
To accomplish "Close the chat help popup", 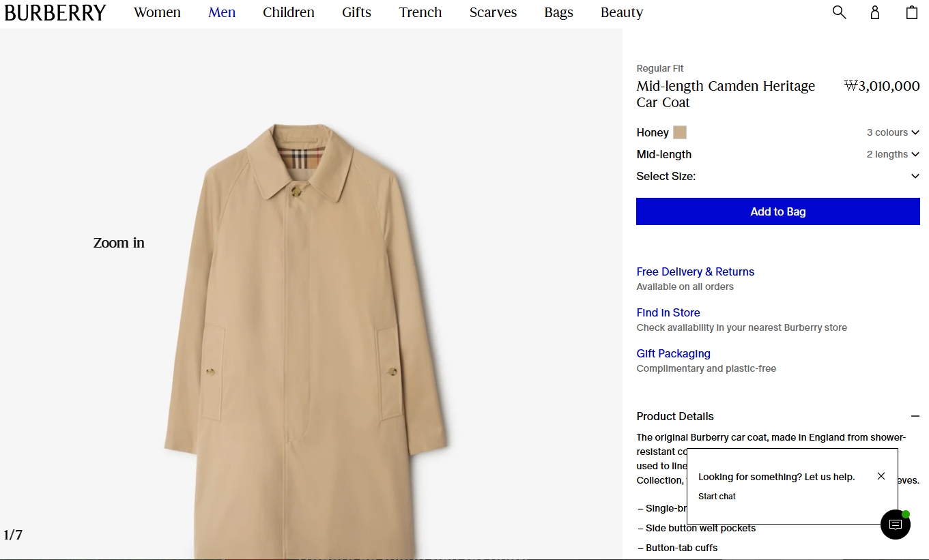I will click(x=881, y=476).
